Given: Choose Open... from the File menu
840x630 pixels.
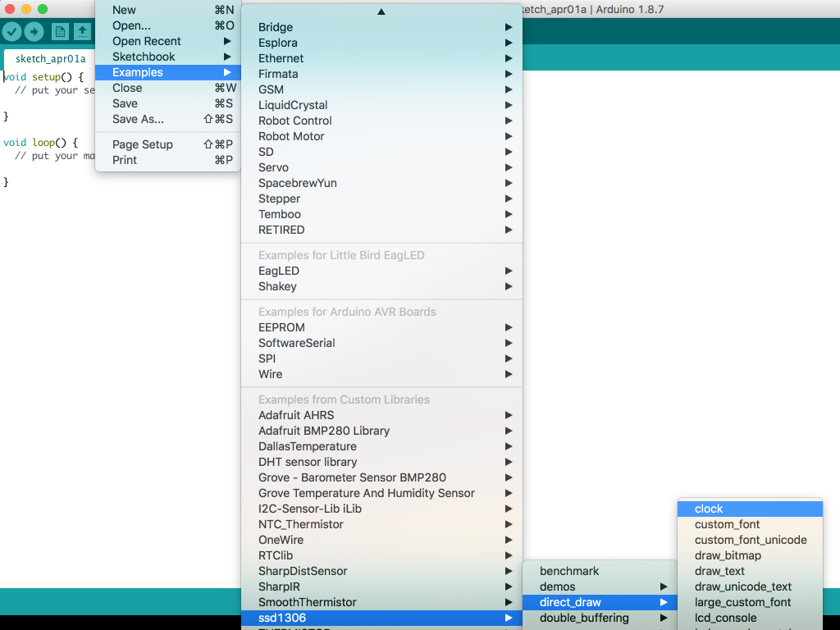Looking at the screenshot, I should pyautogui.click(x=168, y=25).
